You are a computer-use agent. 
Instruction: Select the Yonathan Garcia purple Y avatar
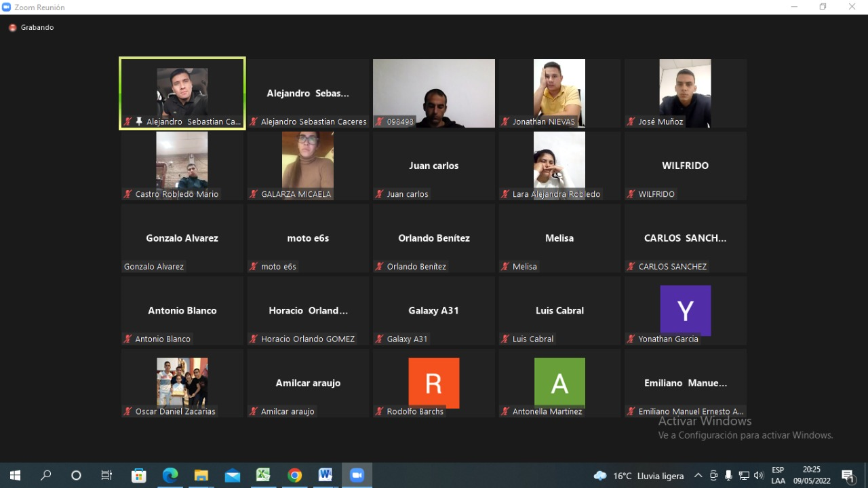(x=685, y=310)
